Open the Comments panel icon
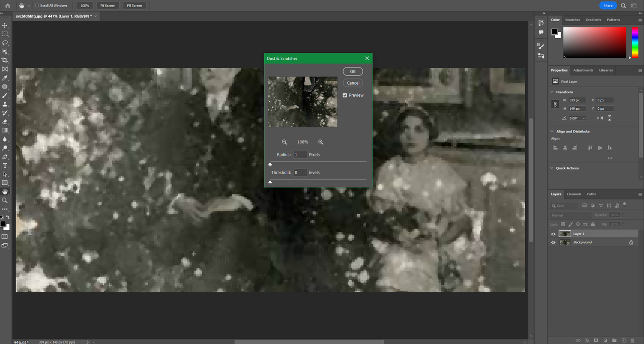 click(x=541, y=32)
